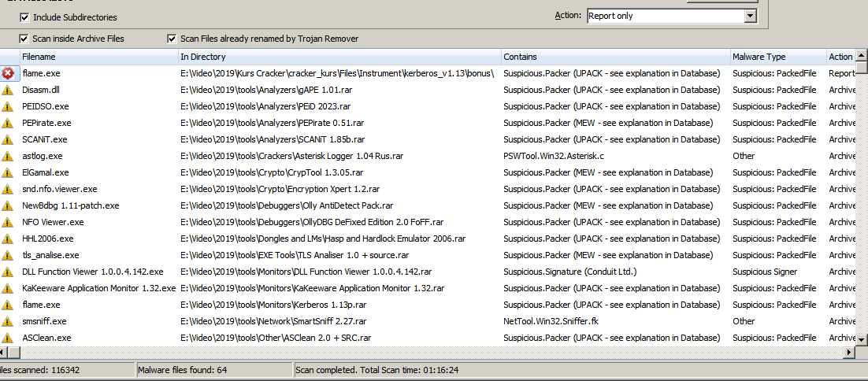
Task: Click the red error icon beside flame.exe
Action: (x=8, y=73)
